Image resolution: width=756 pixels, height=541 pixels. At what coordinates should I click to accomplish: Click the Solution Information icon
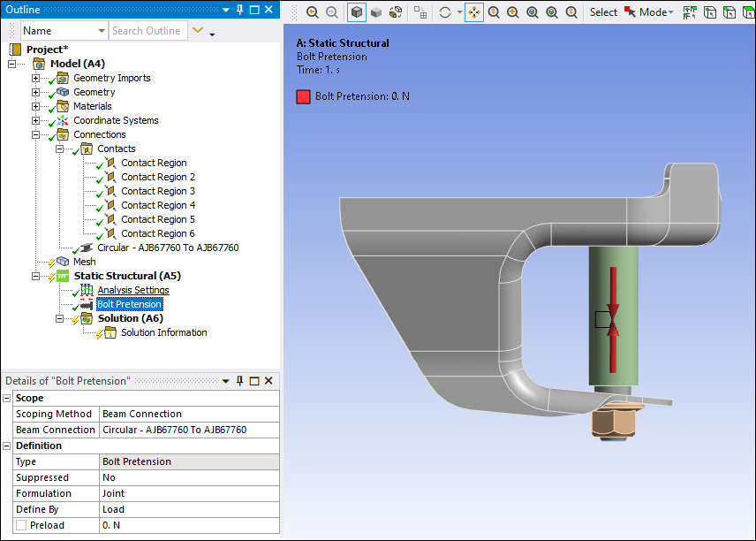tap(110, 332)
